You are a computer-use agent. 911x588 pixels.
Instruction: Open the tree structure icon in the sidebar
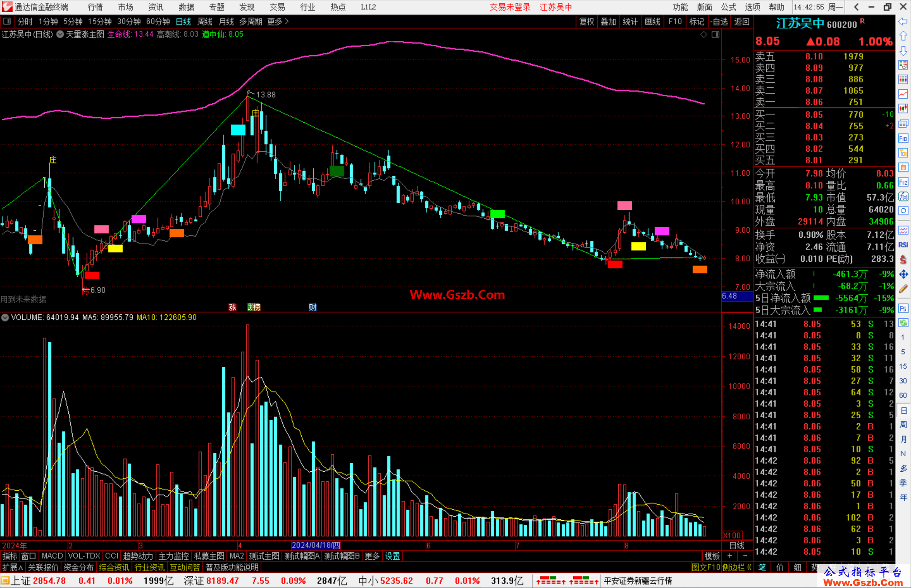903,153
